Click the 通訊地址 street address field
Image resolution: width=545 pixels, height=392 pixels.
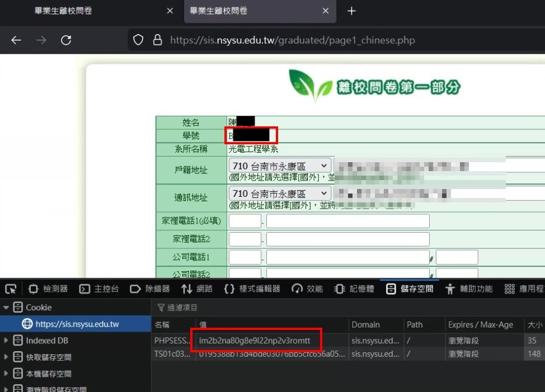pyautogui.click(x=439, y=193)
